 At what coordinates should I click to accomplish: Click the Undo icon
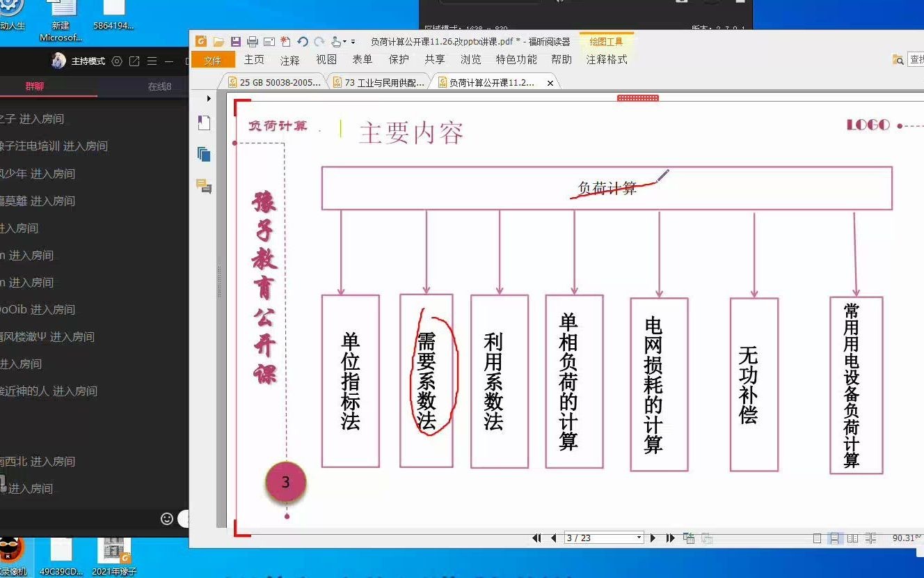(303, 41)
